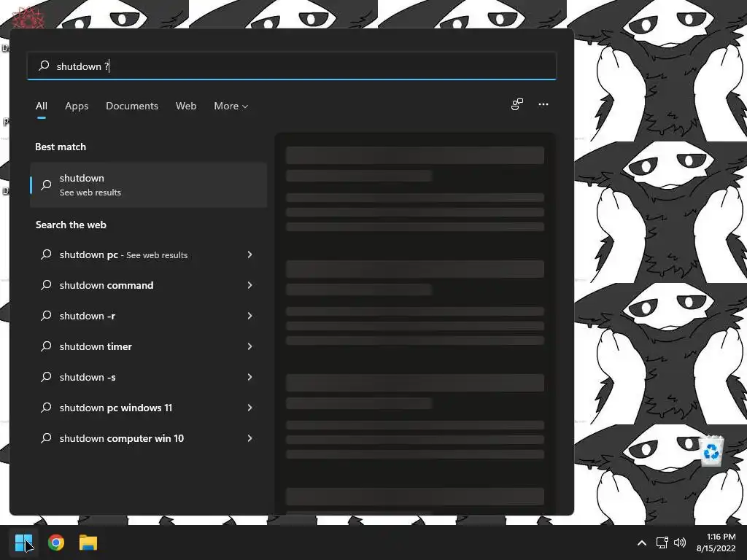747x560 pixels.
Task: Switch to the Documents search tab
Action: pyautogui.click(x=132, y=106)
